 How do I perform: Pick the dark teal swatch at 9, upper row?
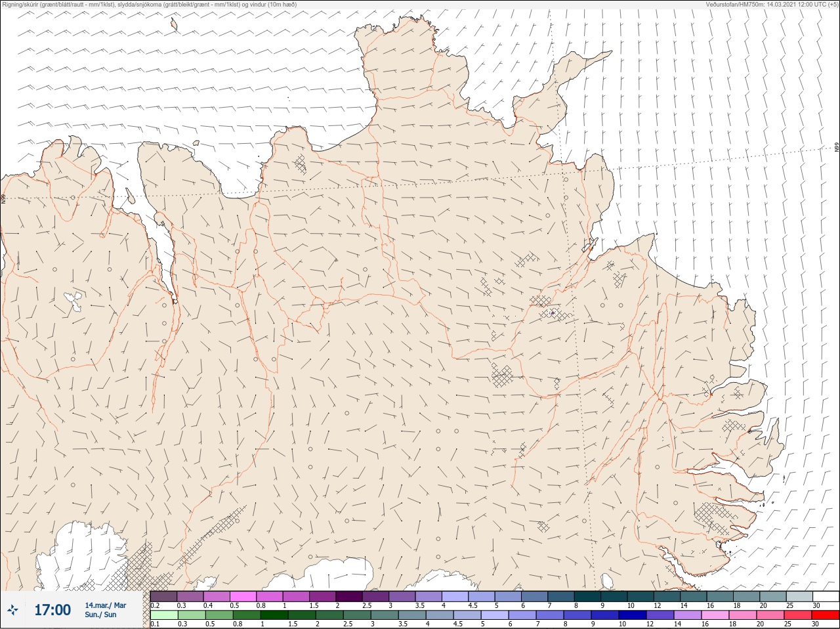tap(614, 597)
